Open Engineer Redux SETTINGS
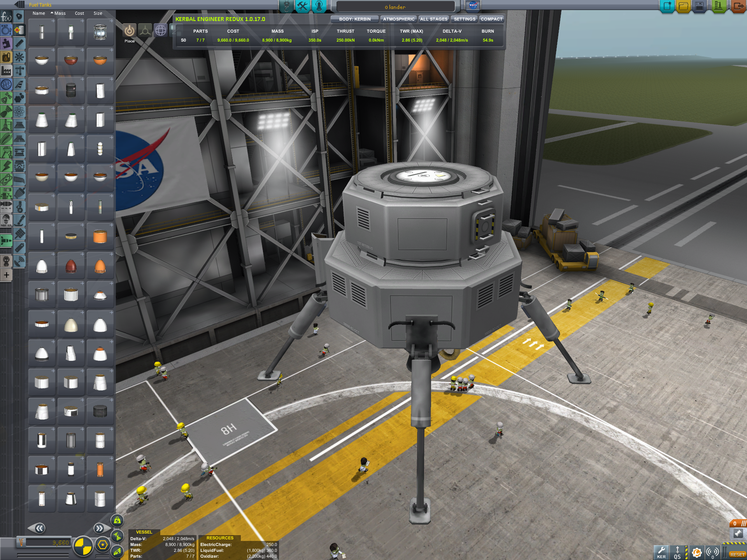747x560 pixels. 464,19
